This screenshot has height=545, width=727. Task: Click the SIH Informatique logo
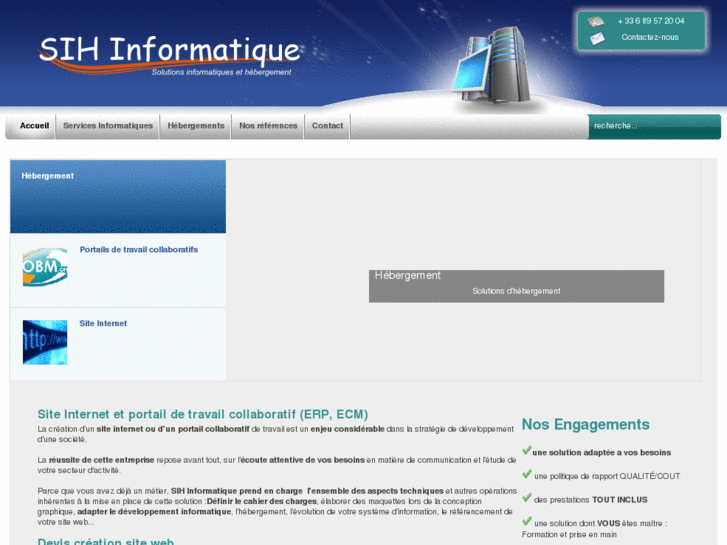point(170,55)
